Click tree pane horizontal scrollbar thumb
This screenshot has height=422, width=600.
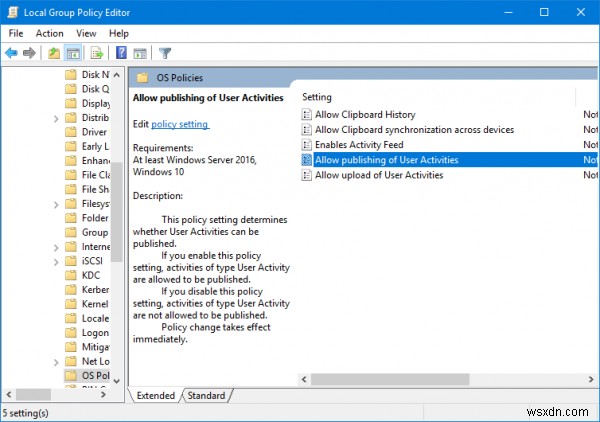click(33, 394)
